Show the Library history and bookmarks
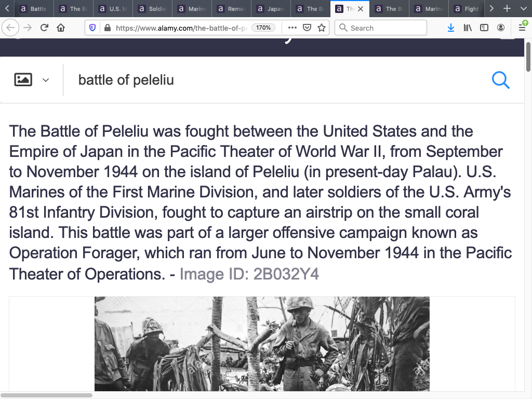This screenshot has height=399, width=532. point(467,28)
